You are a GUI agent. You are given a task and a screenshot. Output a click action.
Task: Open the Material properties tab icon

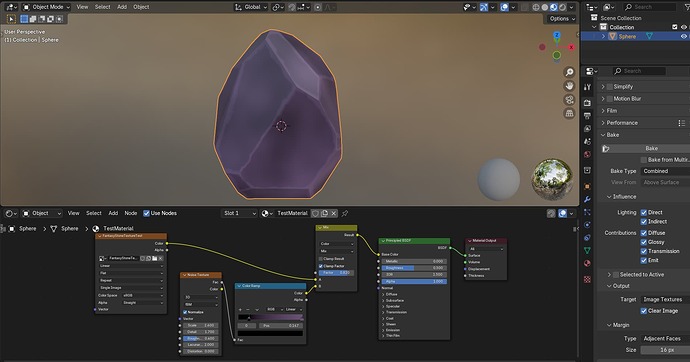point(587,263)
